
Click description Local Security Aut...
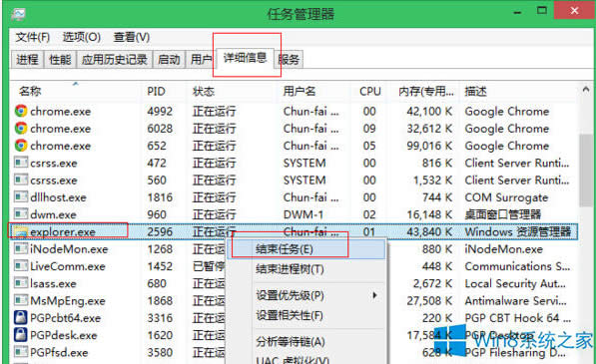515,283
